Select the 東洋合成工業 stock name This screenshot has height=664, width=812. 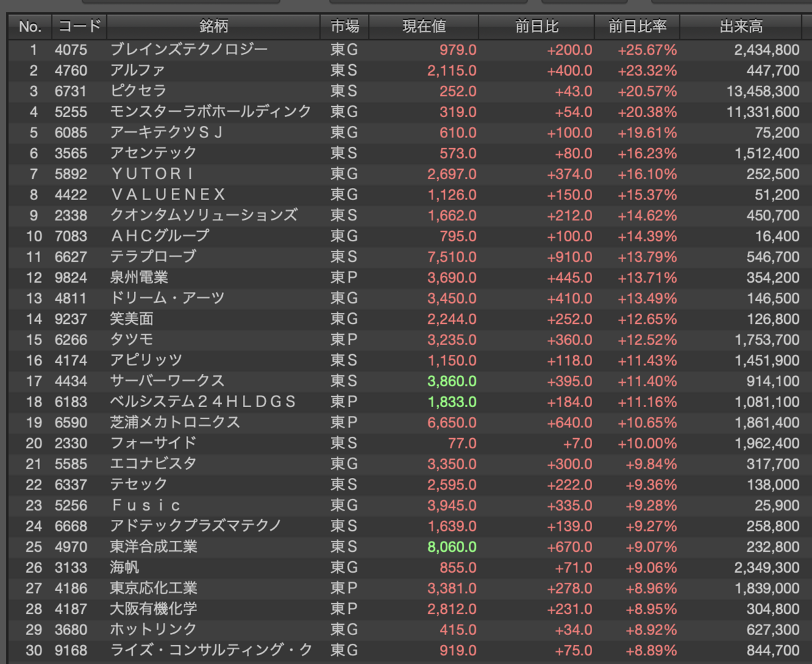tap(154, 546)
